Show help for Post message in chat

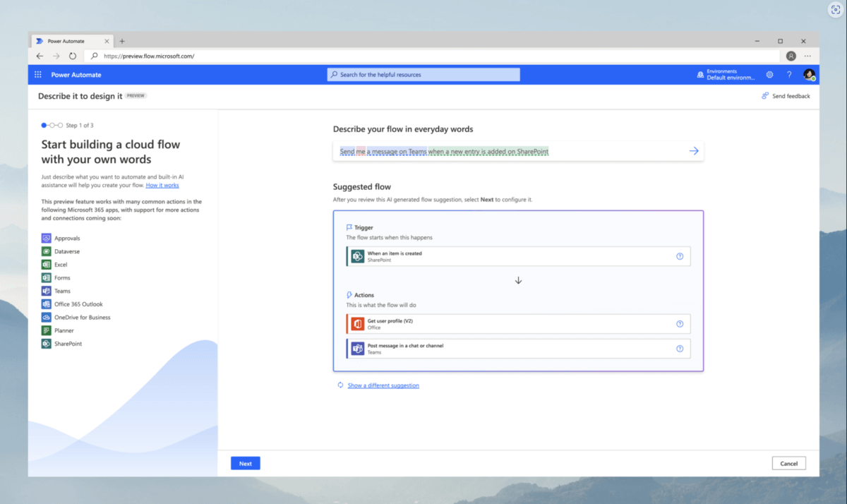(x=680, y=349)
